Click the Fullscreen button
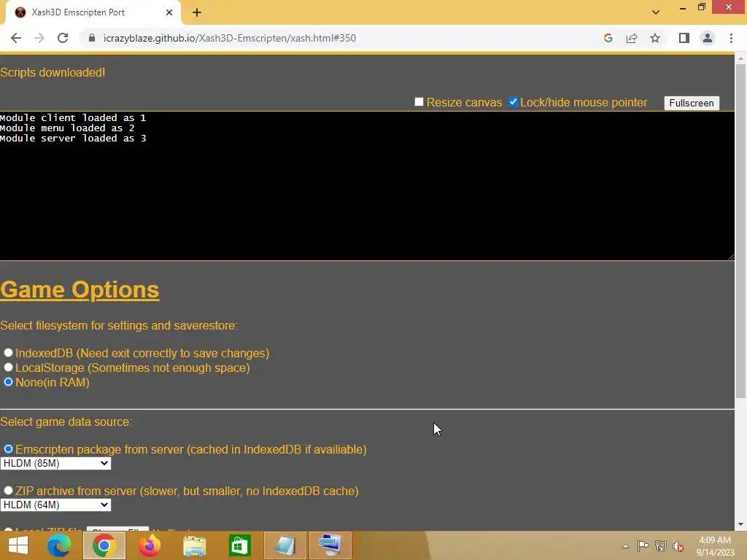747x560 pixels. point(692,103)
